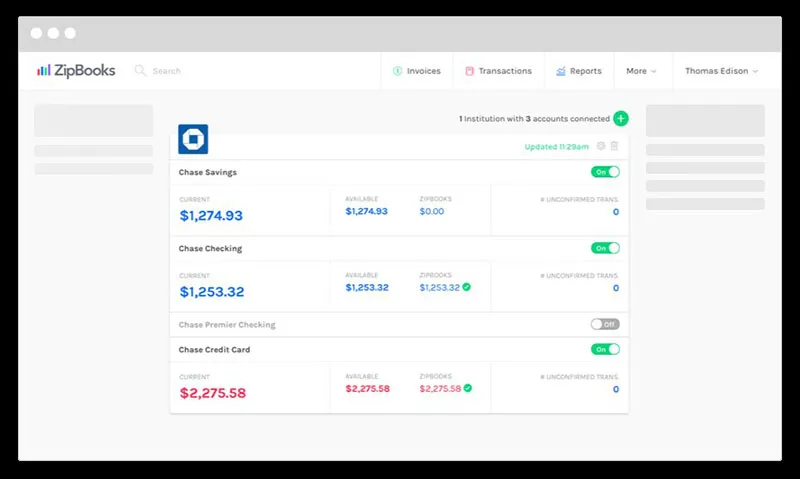Viewport: 800px width, 479px height.
Task: Focus the Search input field
Action: tap(166, 71)
